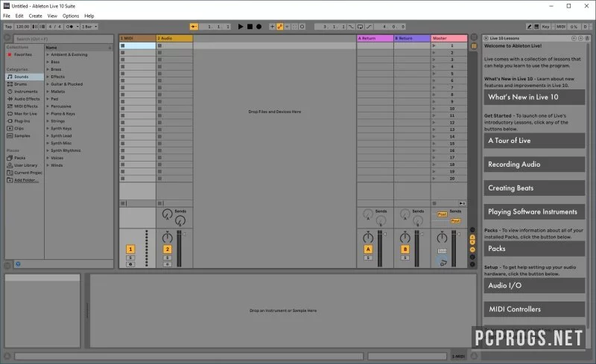The image size is (596, 364).
Task: Enable Key Map Mode switch
Action: pyautogui.click(x=545, y=27)
